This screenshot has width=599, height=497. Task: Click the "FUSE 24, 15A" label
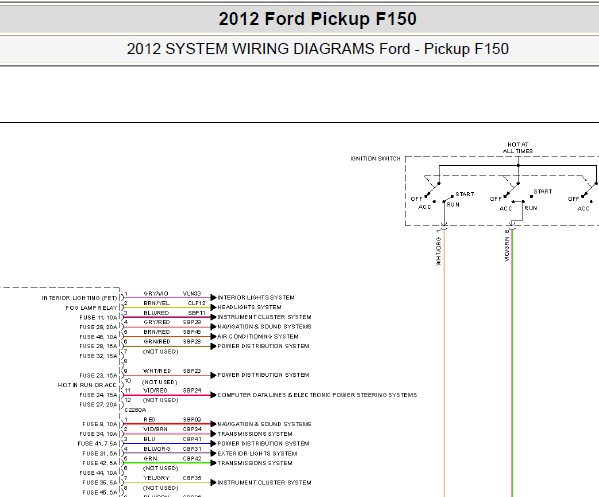tap(98, 395)
